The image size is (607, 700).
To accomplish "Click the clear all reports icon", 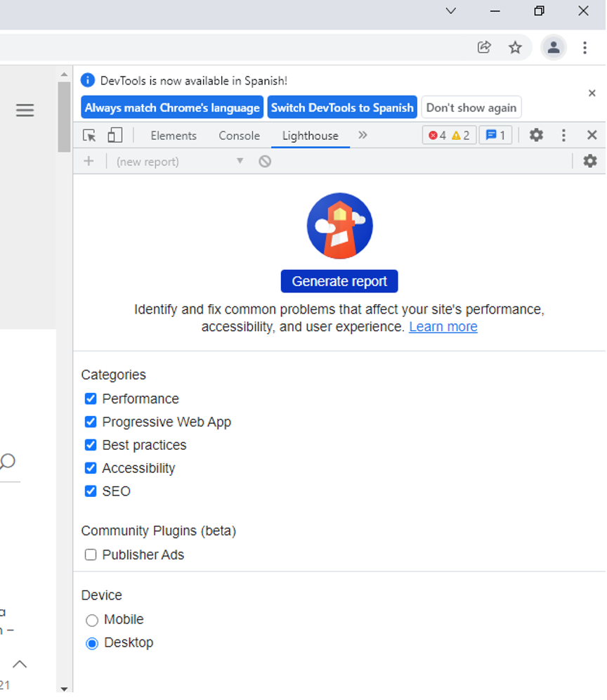I will point(265,162).
